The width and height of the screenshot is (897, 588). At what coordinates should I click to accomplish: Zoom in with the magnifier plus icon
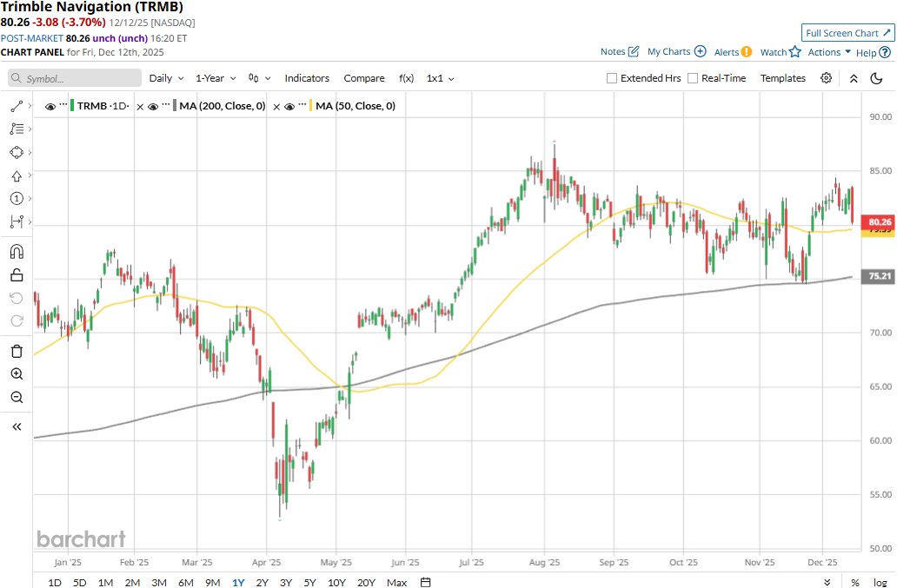coord(17,373)
